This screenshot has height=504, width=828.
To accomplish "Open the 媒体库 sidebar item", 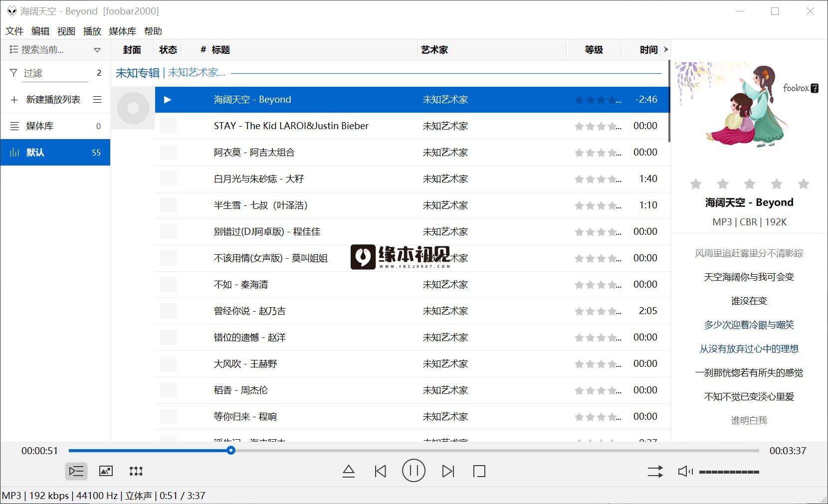I will (55, 126).
